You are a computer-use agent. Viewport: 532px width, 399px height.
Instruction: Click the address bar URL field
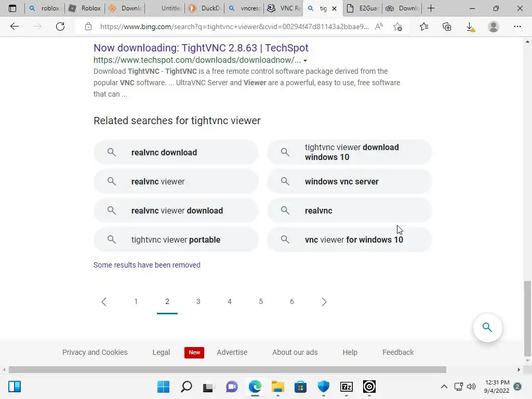pyautogui.click(x=234, y=26)
